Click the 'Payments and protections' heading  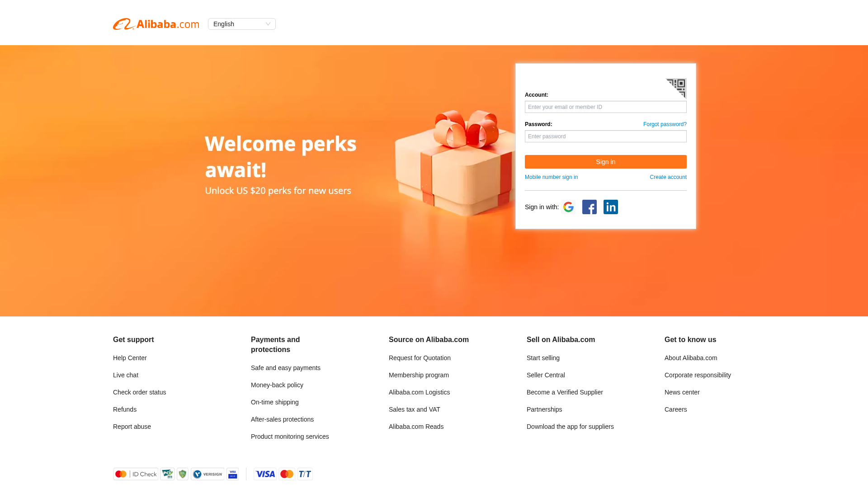point(275,345)
